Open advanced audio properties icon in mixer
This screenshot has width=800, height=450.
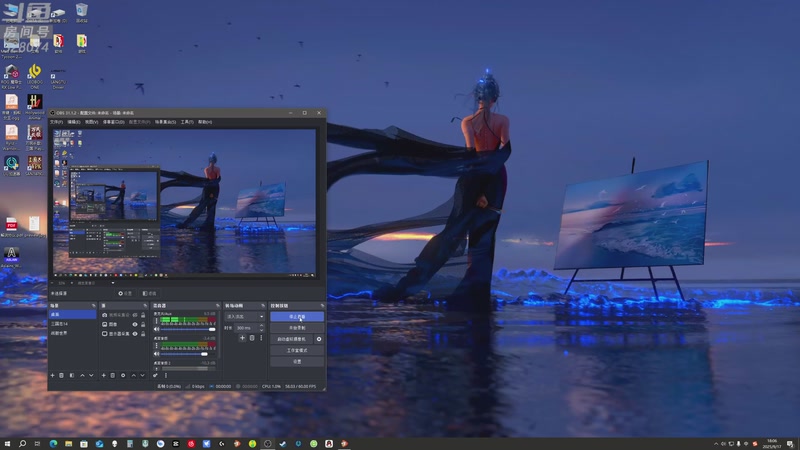[x=155, y=376]
